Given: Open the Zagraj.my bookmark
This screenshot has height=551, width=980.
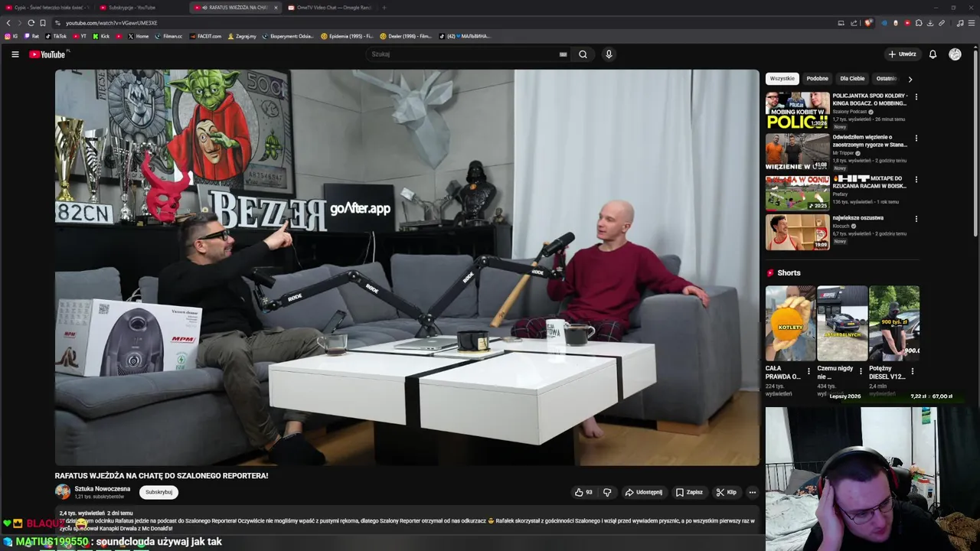Looking at the screenshot, I should (242, 36).
